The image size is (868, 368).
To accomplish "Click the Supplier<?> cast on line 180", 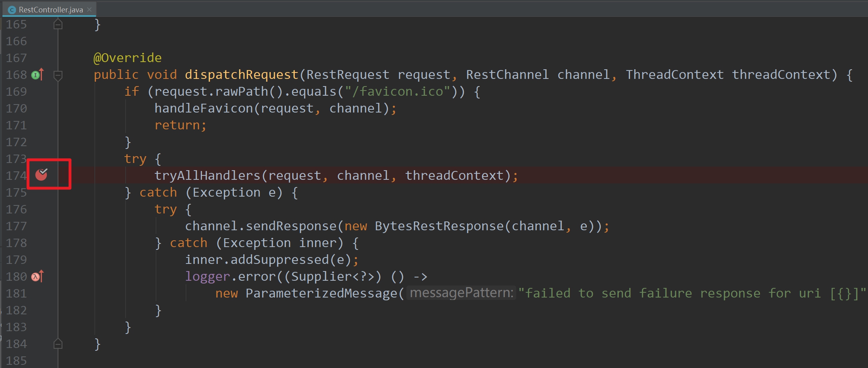I will (333, 277).
